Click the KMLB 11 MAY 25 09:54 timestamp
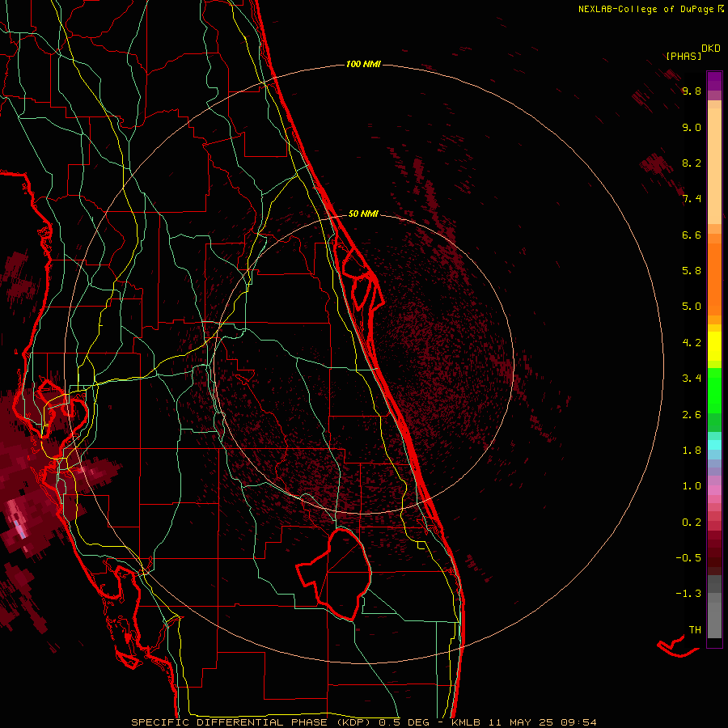The image size is (728, 728). (525, 722)
